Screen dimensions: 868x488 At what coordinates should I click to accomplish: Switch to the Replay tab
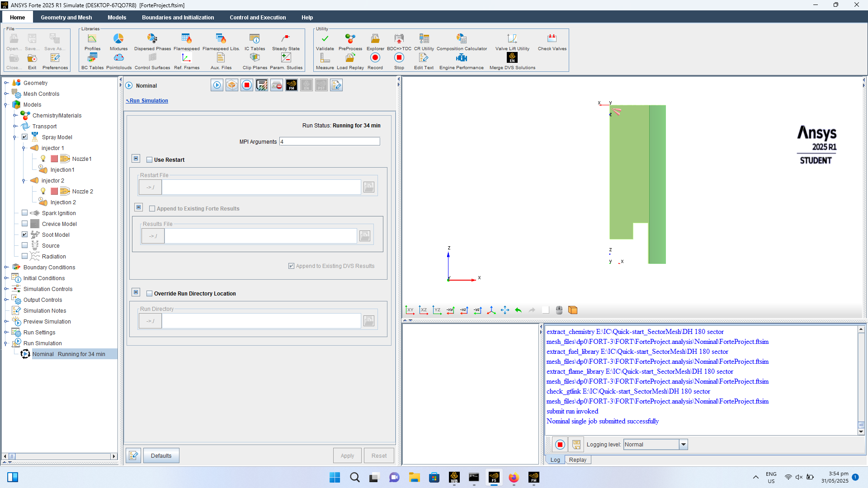[577, 460]
